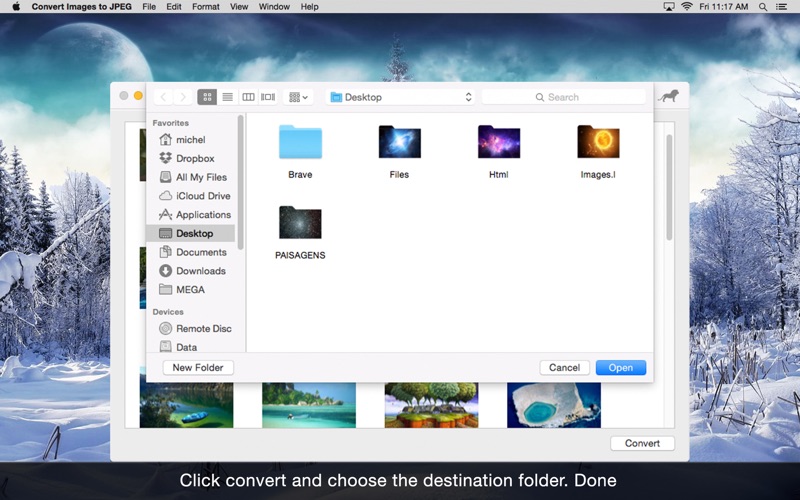This screenshot has width=800, height=500.
Task: Click the clock showing Fri 11:17 AM
Action: tap(723, 7)
